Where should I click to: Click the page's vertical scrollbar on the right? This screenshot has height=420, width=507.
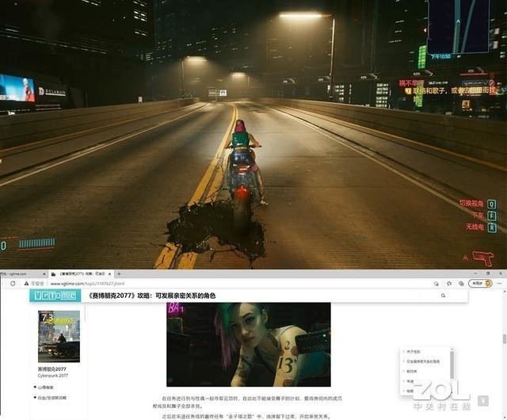503,341
